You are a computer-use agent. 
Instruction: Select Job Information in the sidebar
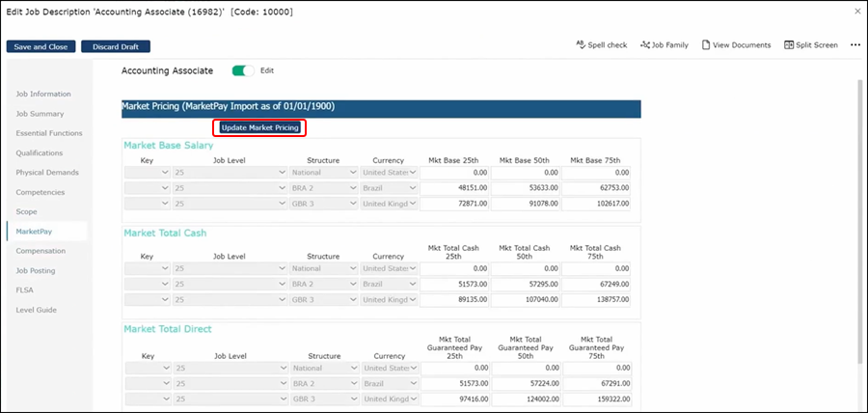pos(42,94)
